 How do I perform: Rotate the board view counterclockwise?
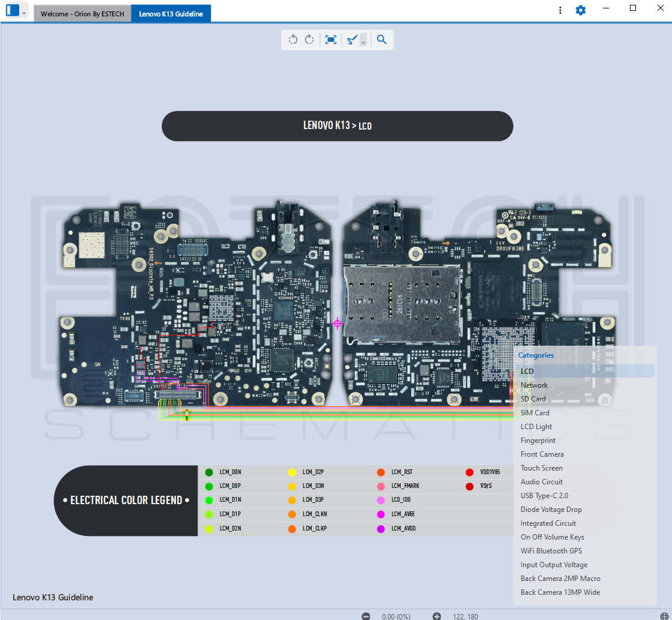(292, 40)
